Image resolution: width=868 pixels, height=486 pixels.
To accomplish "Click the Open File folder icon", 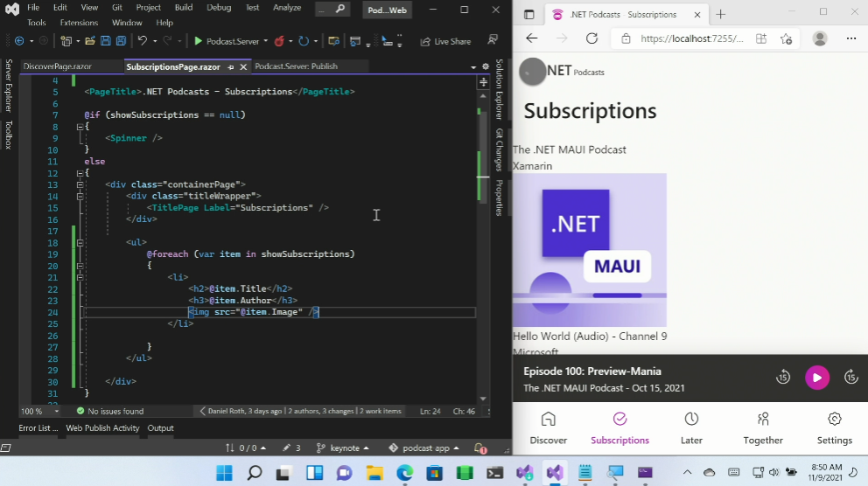I will 89,41.
